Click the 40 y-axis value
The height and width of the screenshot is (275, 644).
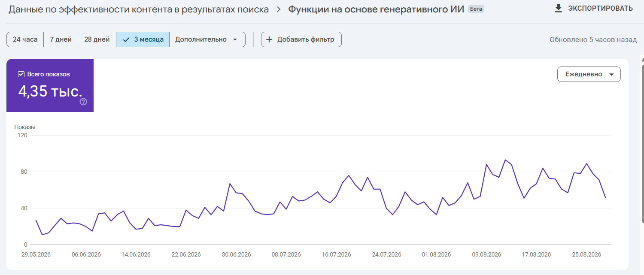[24, 208]
